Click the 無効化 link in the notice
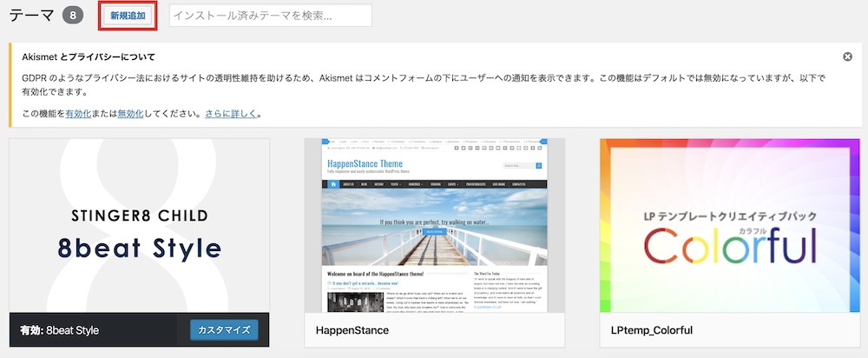Screen dimensions: 868x358 (x=131, y=114)
